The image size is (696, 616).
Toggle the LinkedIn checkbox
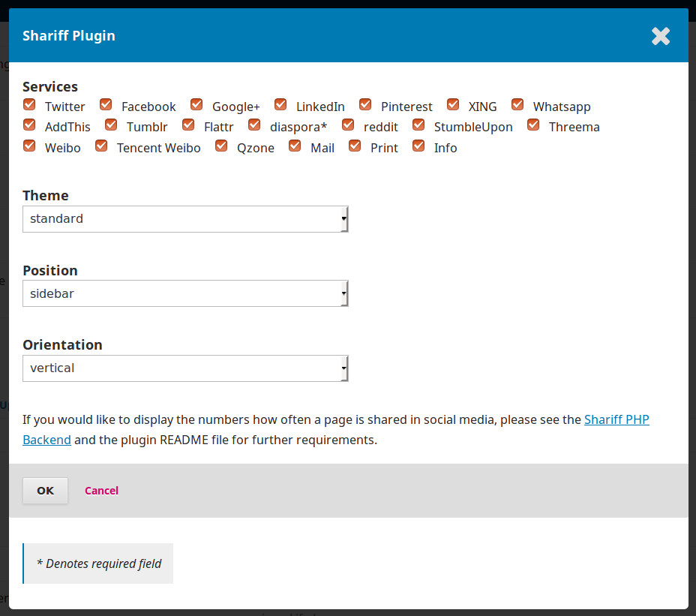click(x=280, y=105)
